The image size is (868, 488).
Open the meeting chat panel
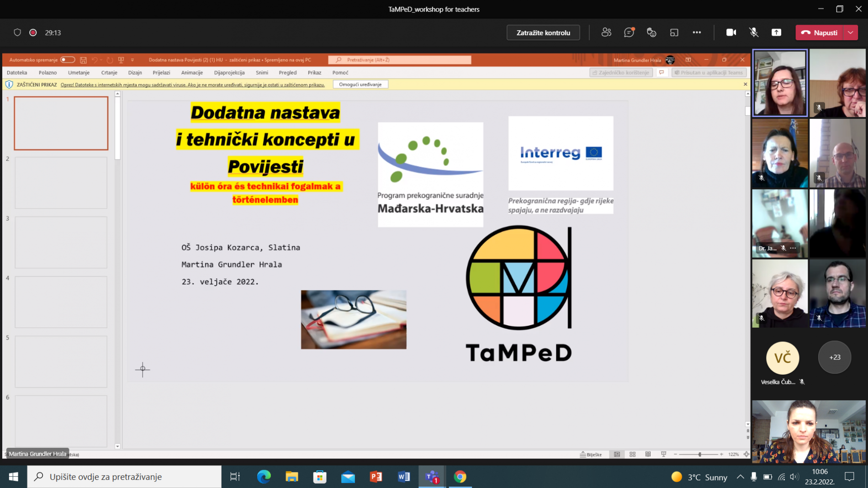click(629, 32)
